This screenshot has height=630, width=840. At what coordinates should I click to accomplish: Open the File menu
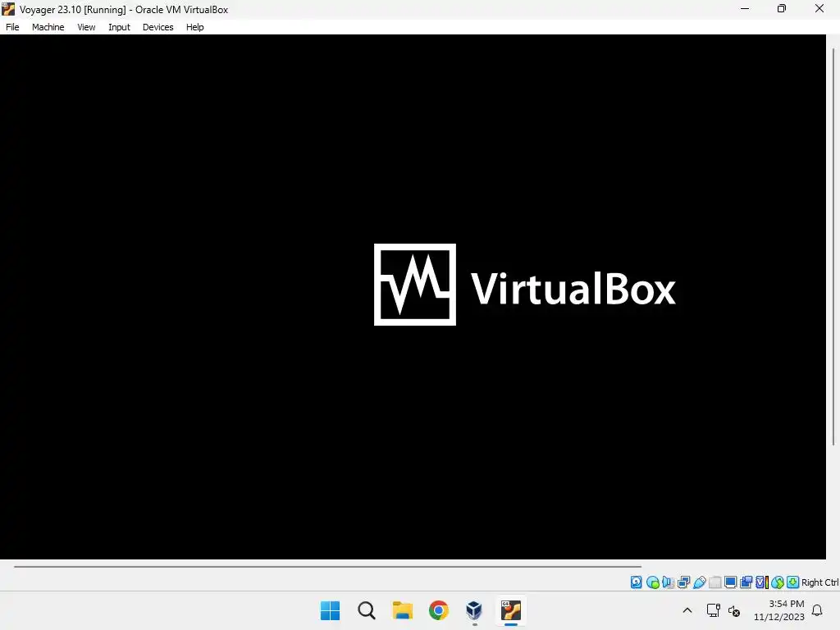[12, 27]
